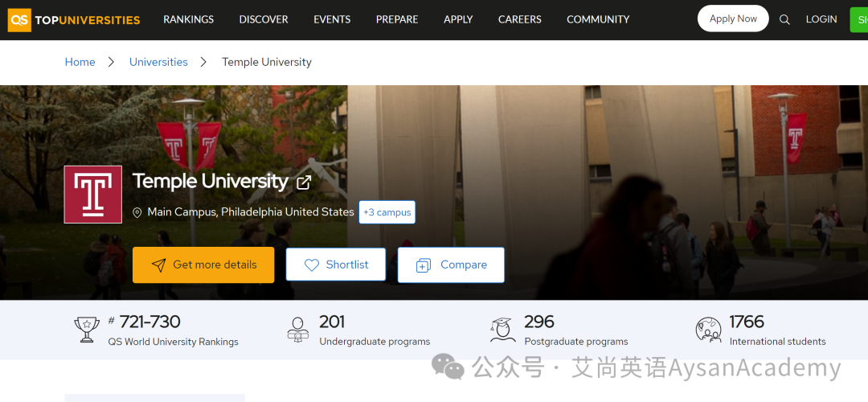868x402 pixels.
Task: Open the Rankings menu
Action: point(188,19)
